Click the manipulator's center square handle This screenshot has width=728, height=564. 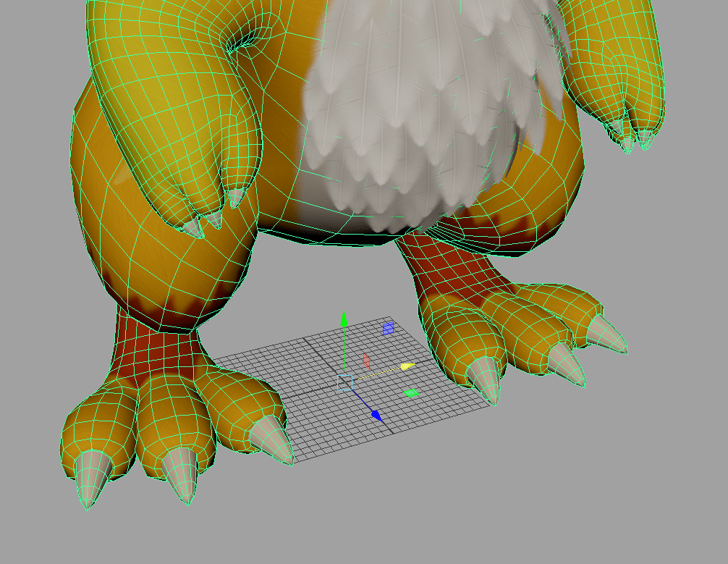pos(344,383)
